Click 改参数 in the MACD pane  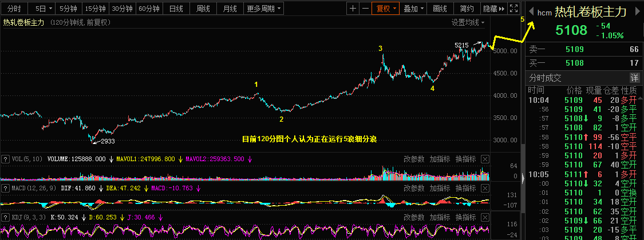414,189
